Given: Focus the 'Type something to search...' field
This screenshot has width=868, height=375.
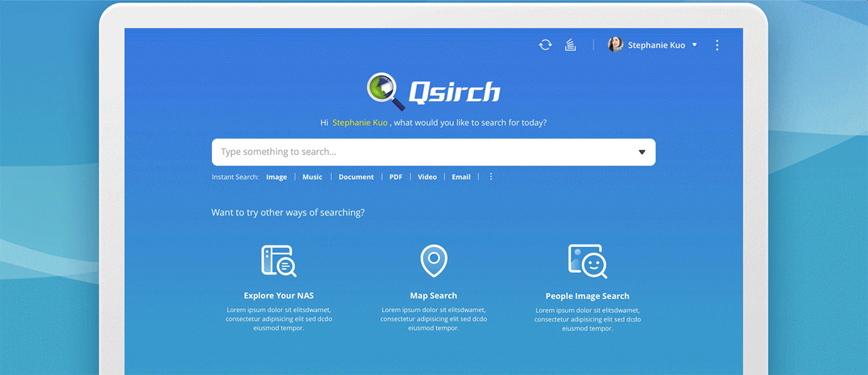Looking at the screenshot, I should tap(433, 152).
